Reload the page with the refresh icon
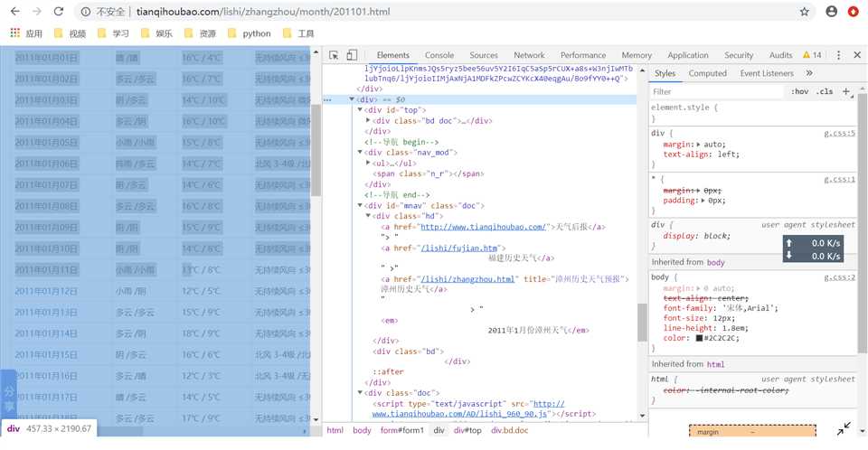This screenshot has width=868, height=450. [x=58, y=11]
